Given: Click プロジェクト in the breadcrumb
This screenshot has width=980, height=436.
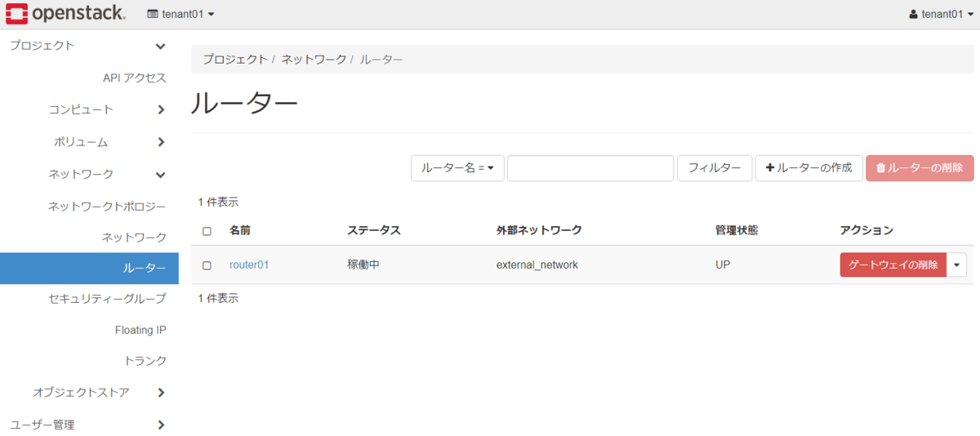Looking at the screenshot, I should [235, 60].
